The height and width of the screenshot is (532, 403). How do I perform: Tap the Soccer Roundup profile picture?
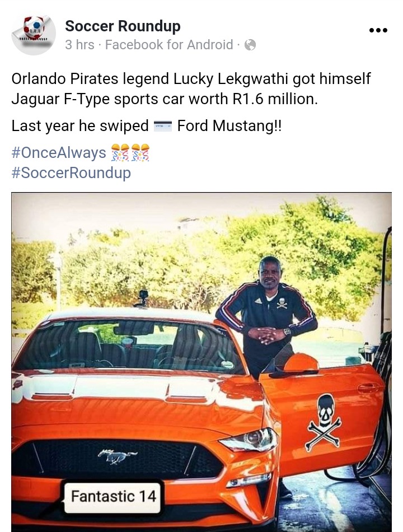click(34, 34)
